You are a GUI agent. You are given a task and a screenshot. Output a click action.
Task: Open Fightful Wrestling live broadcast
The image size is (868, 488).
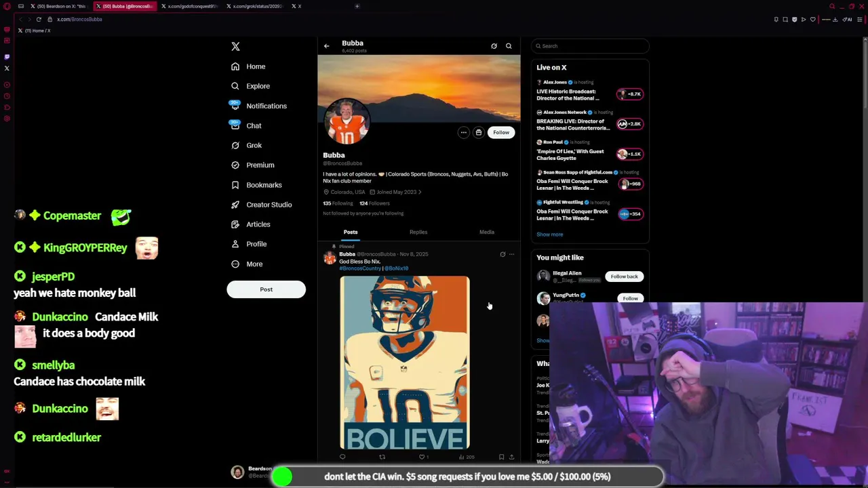[x=590, y=210]
